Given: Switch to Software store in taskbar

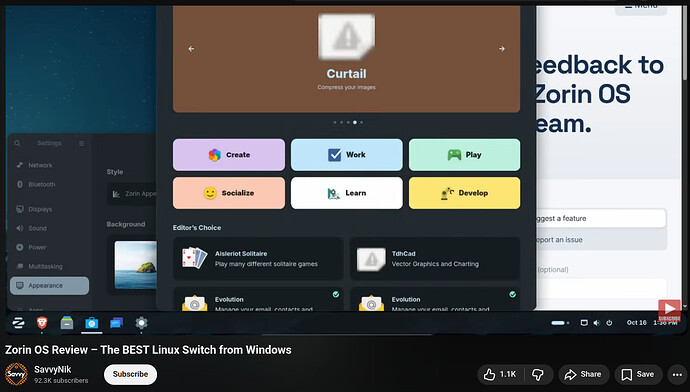Looking at the screenshot, I should (x=92, y=323).
